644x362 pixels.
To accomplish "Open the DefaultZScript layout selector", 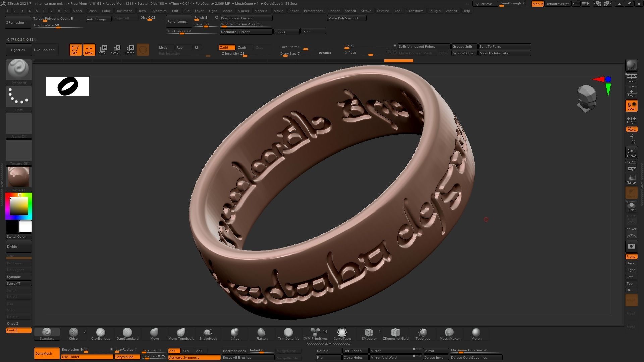I will pos(557,4).
